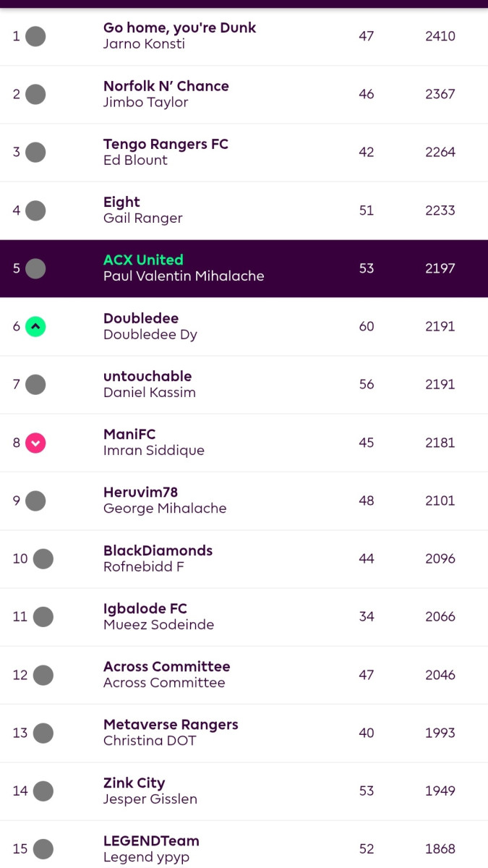
Task: Open the Norfolk N' Chance team entry
Action: pyautogui.click(x=166, y=86)
